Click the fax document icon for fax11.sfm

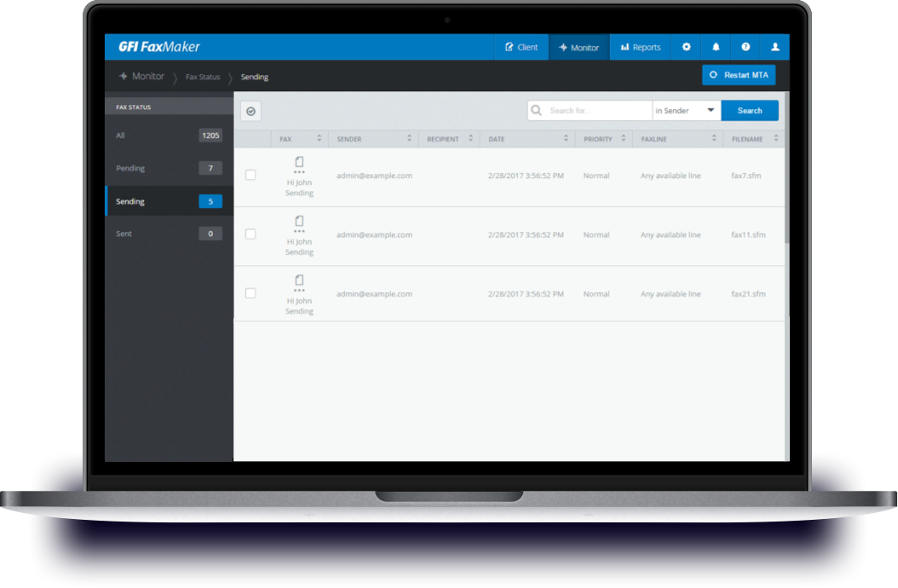(299, 221)
